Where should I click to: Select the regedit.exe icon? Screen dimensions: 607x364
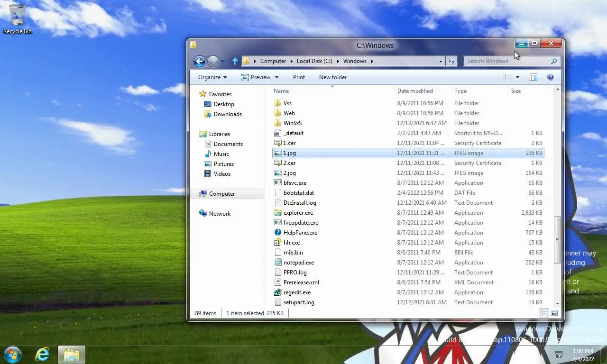coord(278,292)
